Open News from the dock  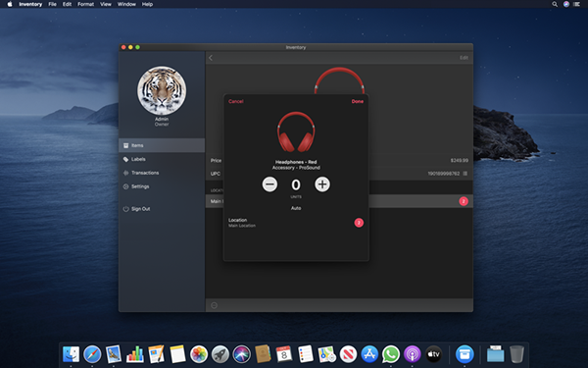coord(348,353)
